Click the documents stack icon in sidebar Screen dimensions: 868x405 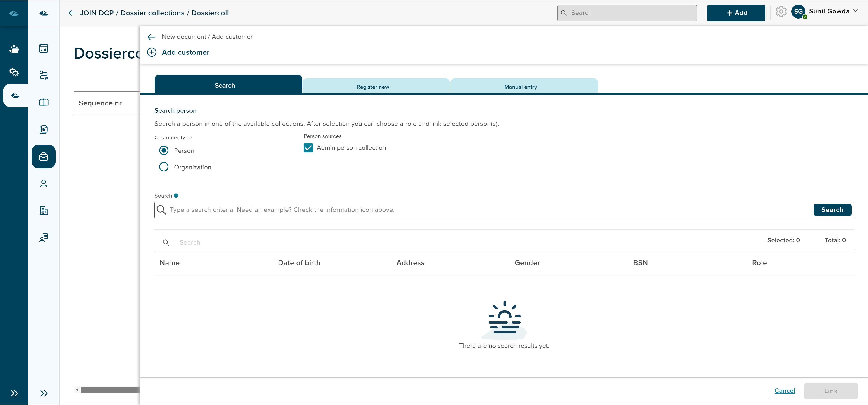point(43,129)
